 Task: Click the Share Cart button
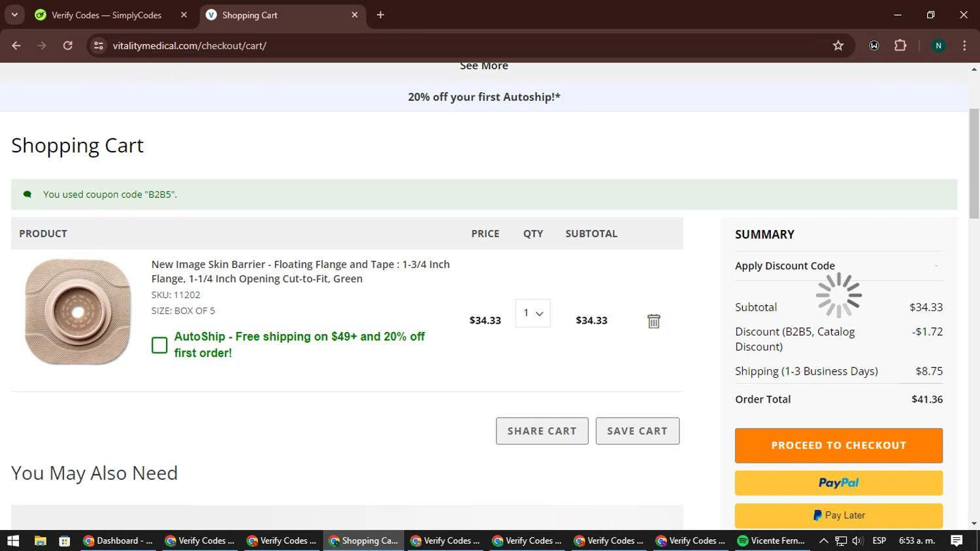tap(542, 431)
